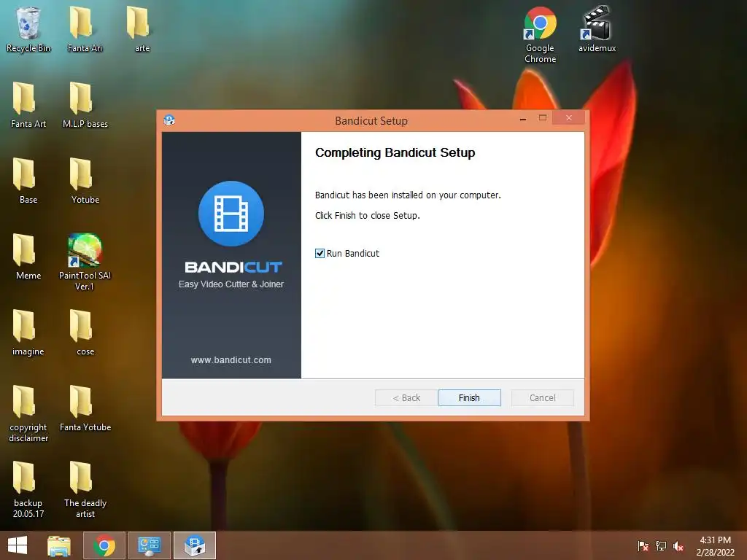The height and width of the screenshot is (560, 747).
Task: Select the backup 20.05.17 folder
Action: 28,489
